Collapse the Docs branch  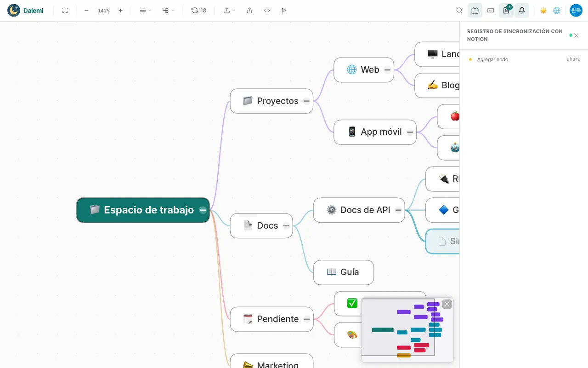click(286, 226)
